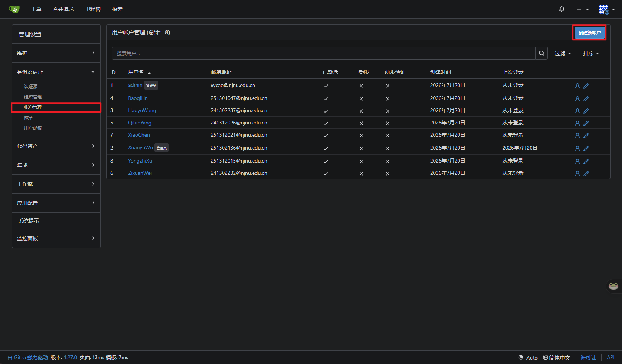Click the search magnifier button
Viewport: 622px width, 364px height.
click(x=541, y=53)
